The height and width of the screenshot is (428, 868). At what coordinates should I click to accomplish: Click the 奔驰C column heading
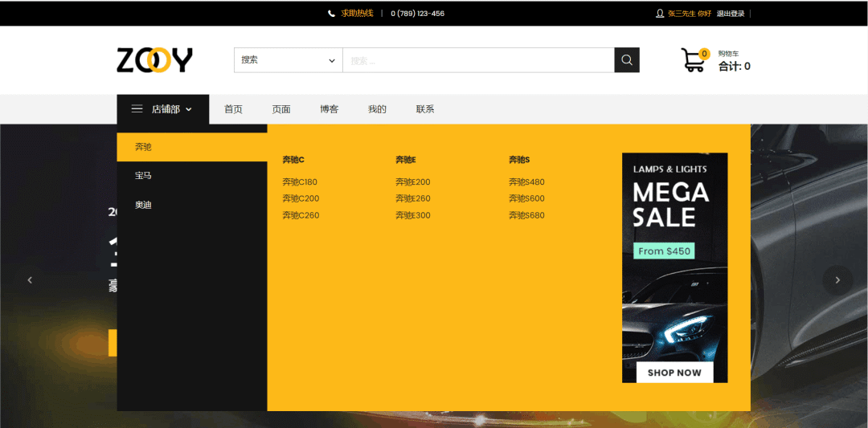click(x=293, y=160)
